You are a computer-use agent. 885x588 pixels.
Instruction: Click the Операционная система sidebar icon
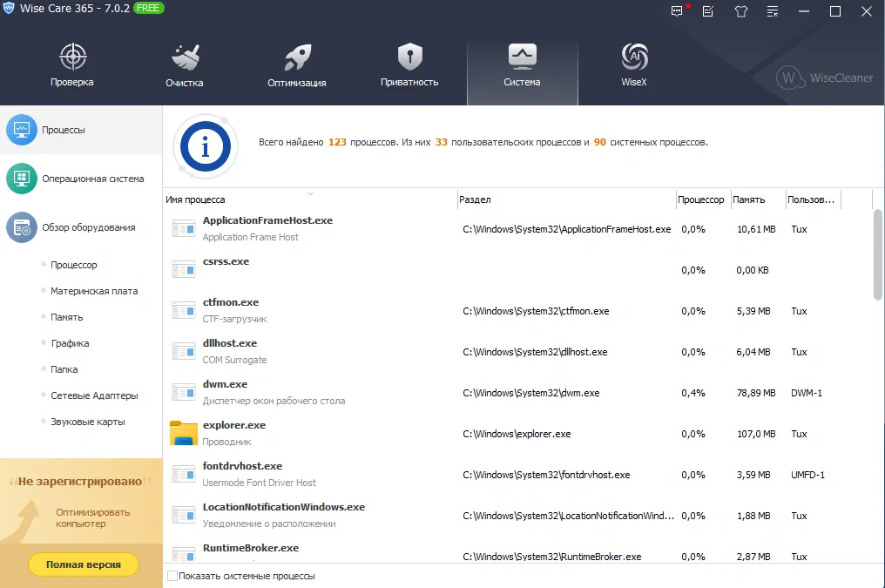tap(22, 179)
